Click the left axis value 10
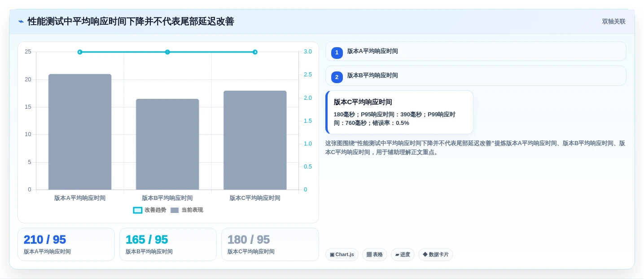 (28, 134)
